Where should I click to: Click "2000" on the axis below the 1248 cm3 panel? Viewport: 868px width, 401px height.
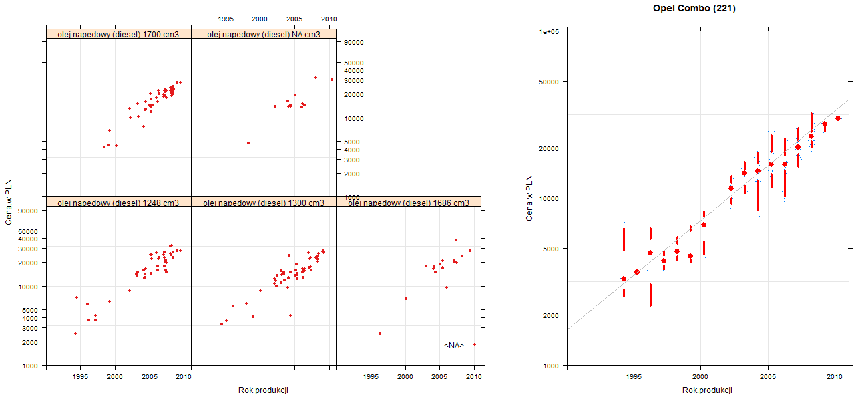115,376
